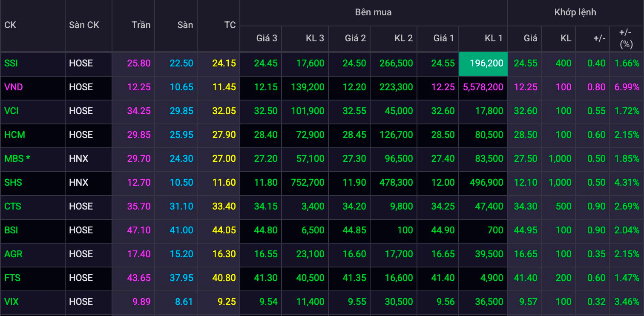Click SSI Giá 3 price 24.45
This screenshot has width=644, height=316.
[266, 63]
